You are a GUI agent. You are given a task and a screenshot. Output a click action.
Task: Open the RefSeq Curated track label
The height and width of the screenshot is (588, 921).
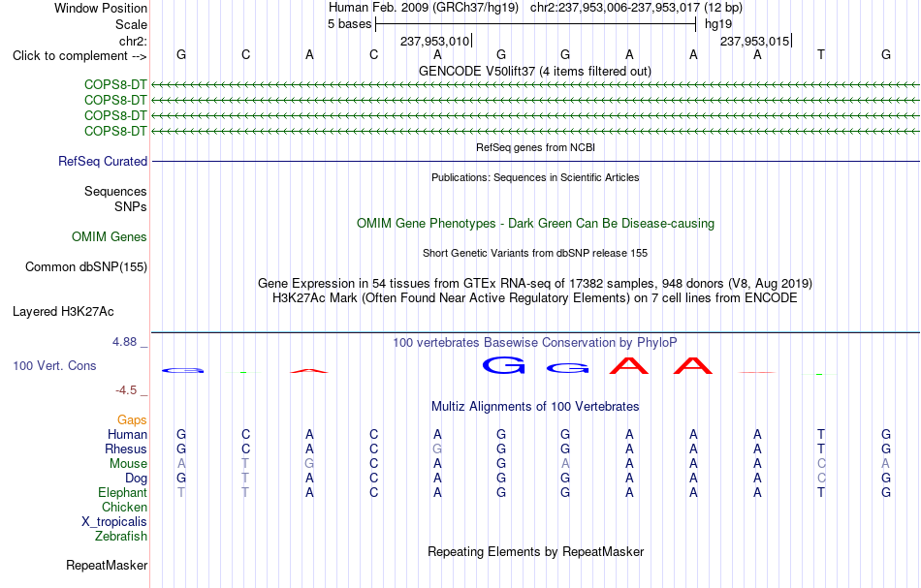point(102,162)
